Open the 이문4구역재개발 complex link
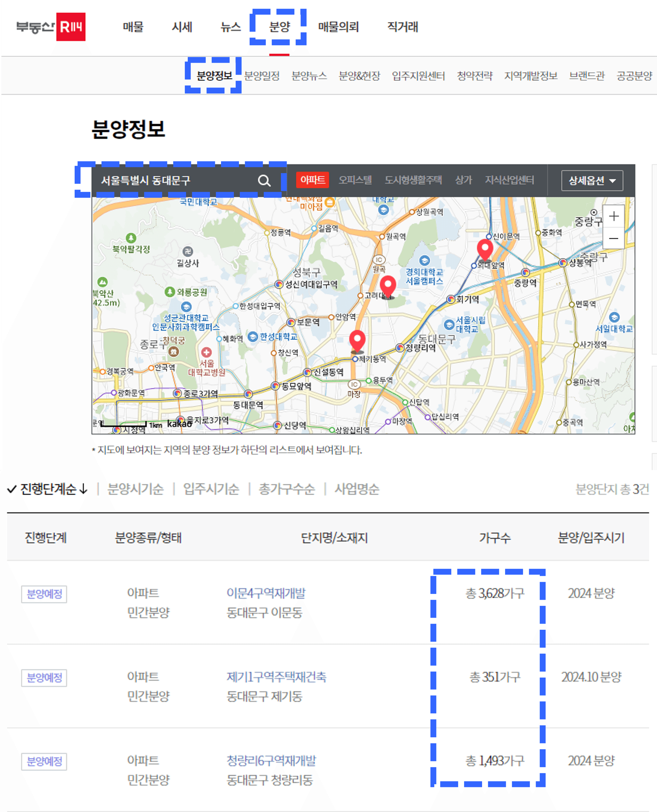Image resolution: width=657 pixels, height=812 pixels. [266, 593]
